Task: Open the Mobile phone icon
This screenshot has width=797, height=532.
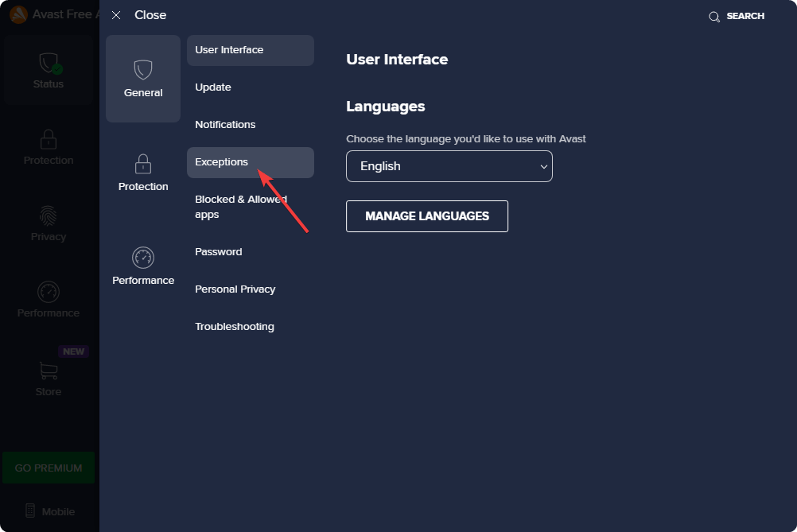Action: 30,511
